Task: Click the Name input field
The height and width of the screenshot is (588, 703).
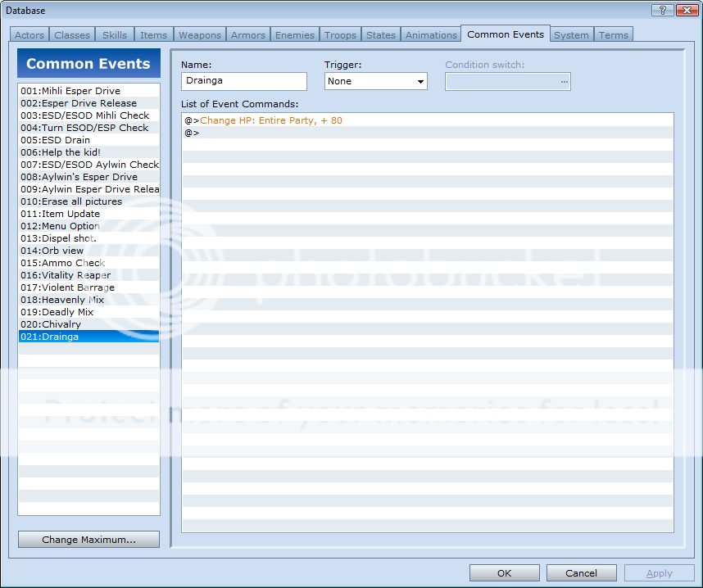Action: coord(243,81)
